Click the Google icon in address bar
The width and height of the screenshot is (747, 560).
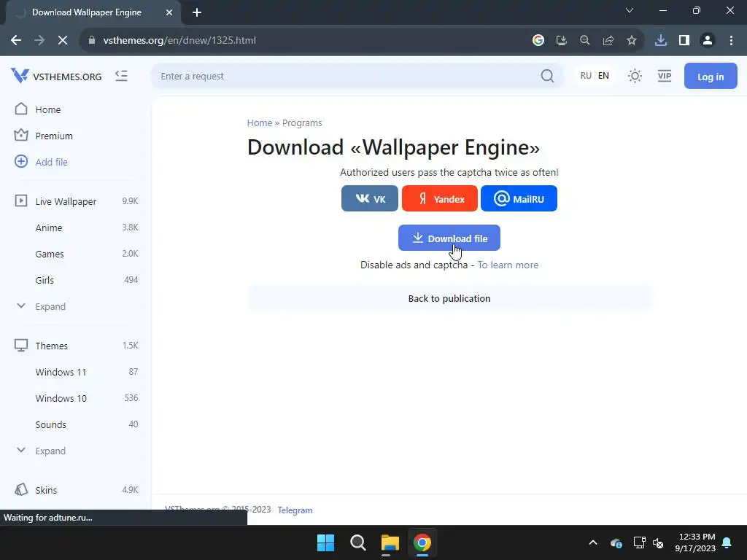click(x=538, y=41)
